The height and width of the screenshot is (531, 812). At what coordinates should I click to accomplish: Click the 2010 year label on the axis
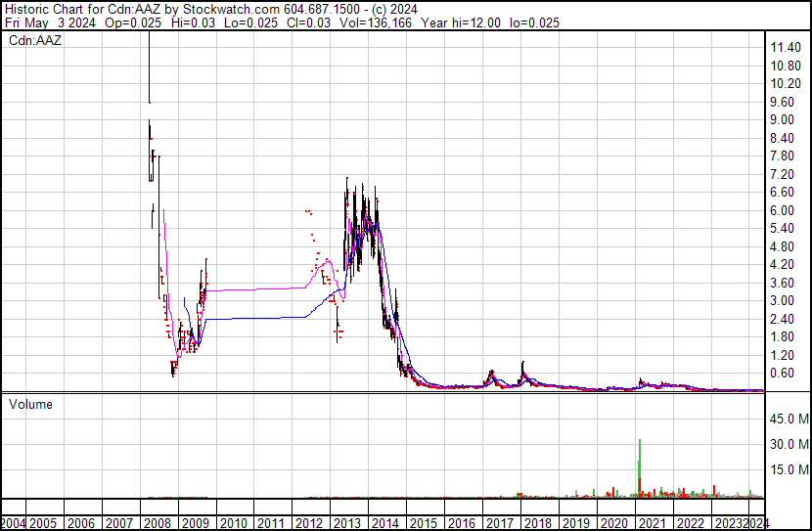tap(234, 523)
